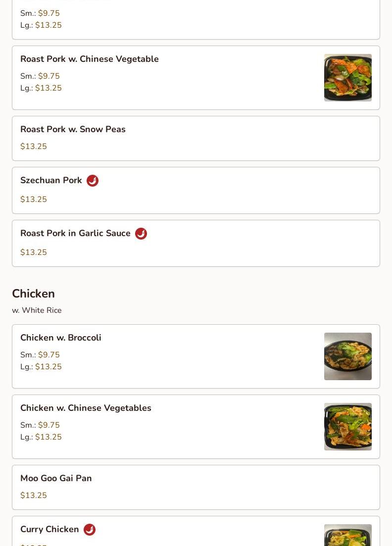The image size is (392, 546).
Task: Open the Curry Chicken dish thumbnail
Action: tap(348, 535)
